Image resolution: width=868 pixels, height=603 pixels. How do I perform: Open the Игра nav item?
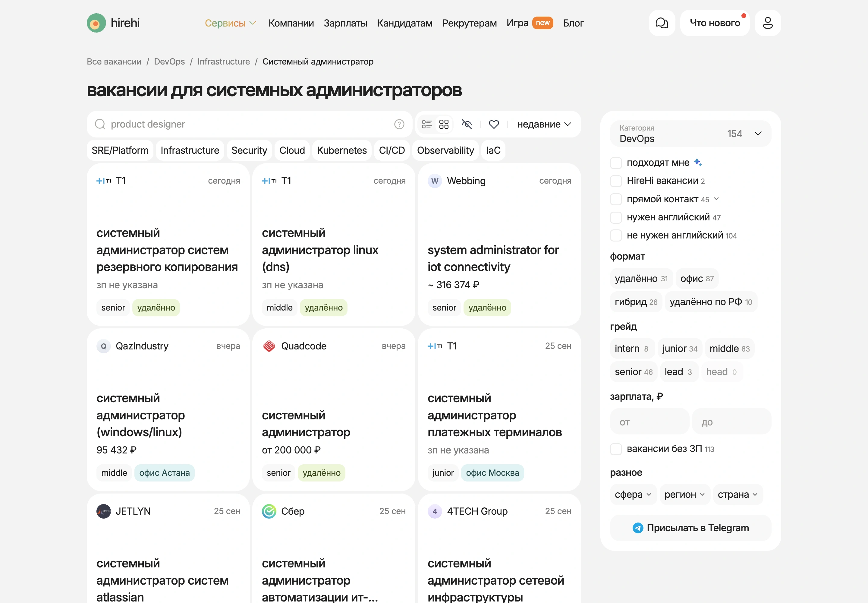pos(517,23)
